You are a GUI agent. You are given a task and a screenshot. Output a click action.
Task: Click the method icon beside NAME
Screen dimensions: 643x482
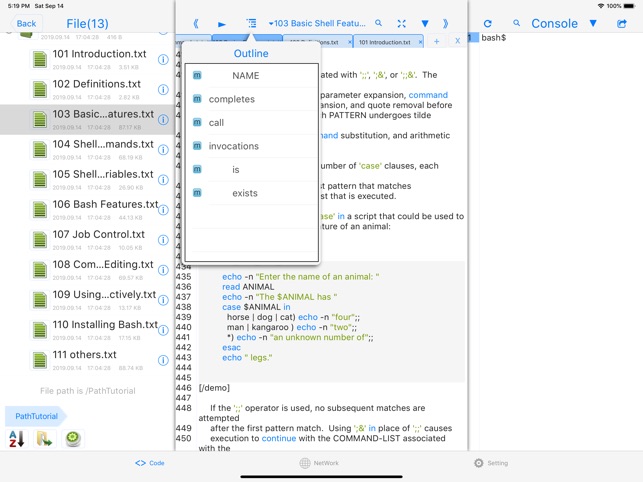point(197,75)
